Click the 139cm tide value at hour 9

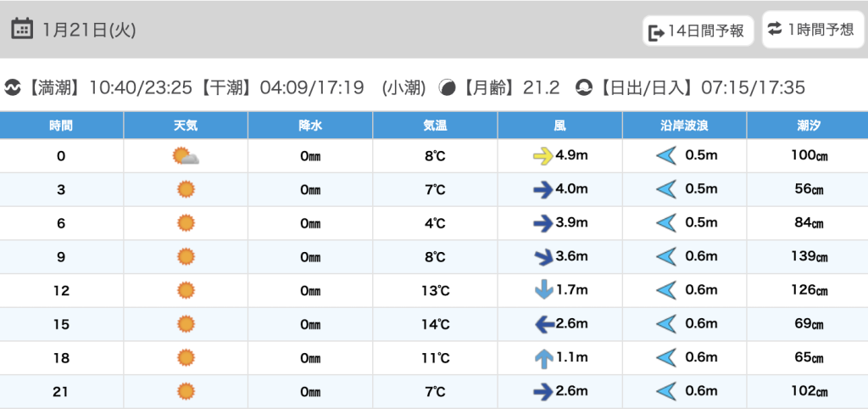[x=807, y=256]
